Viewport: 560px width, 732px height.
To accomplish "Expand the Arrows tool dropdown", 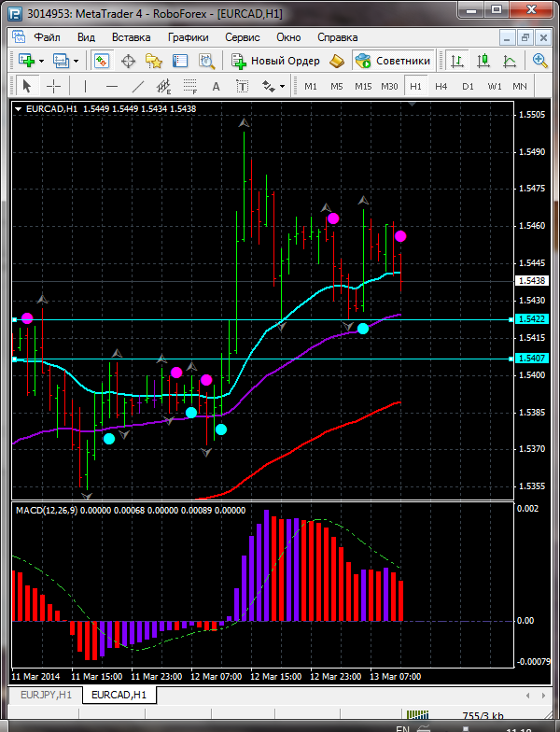I will click(x=282, y=86).
